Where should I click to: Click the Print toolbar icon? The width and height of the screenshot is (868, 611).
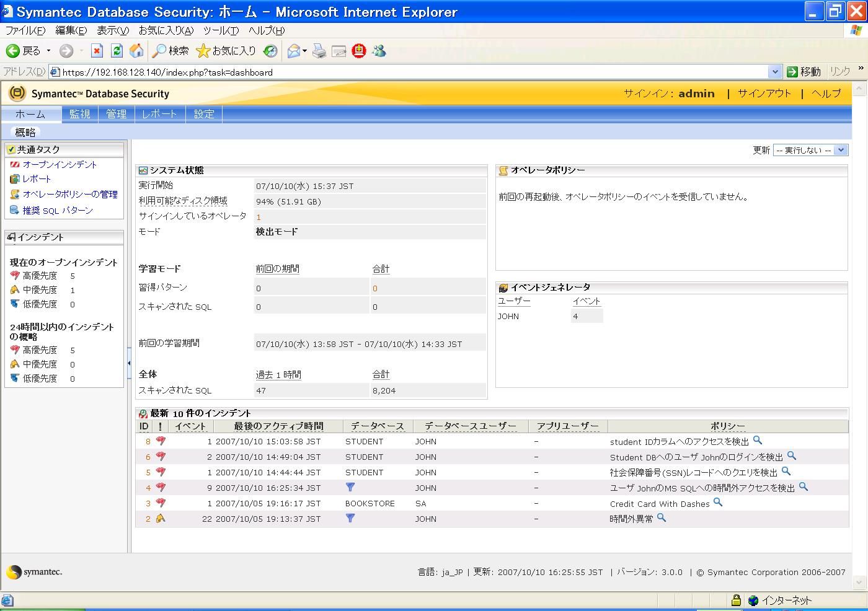(319, 51)
